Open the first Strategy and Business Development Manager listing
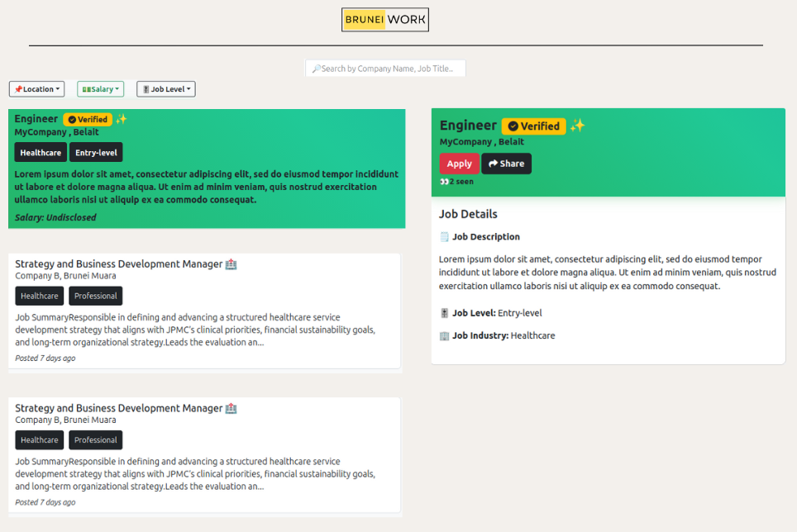Screen dimensions: 797x532 (118, 264)
